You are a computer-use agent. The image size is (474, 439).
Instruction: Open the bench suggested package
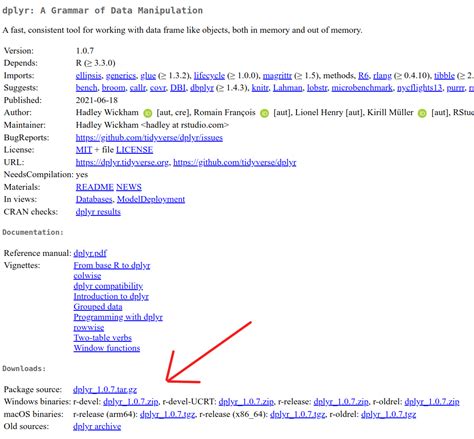[x=87, y=88]
